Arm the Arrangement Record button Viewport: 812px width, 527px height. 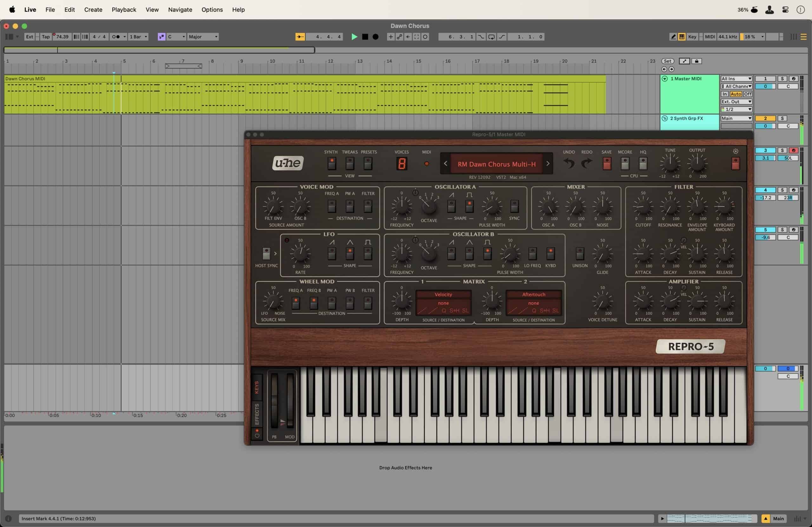point(375,37)
